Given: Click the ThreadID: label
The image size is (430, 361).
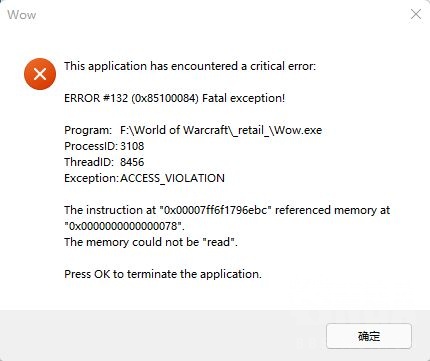Looking at the screenshot, I should [89, 162].
